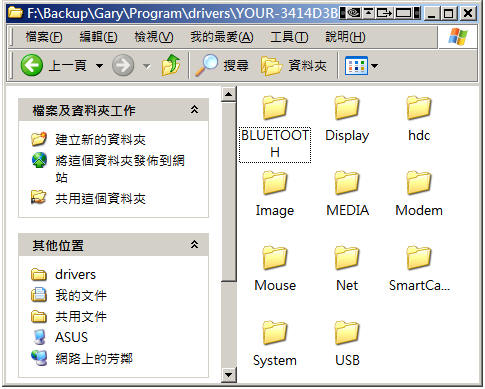485x389 pixels.
Task: Open the forward history dropdown arrow
Action: click(x=146, y=66)
